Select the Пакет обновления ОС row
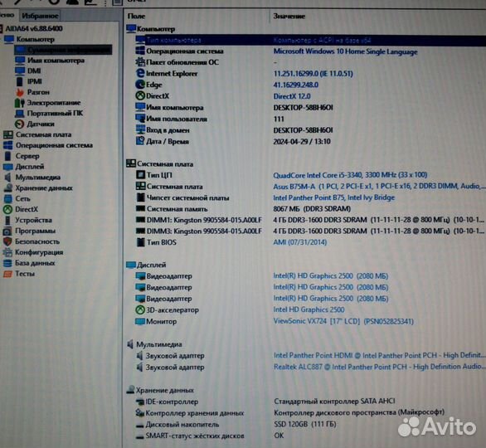 (x=310, y=62)
